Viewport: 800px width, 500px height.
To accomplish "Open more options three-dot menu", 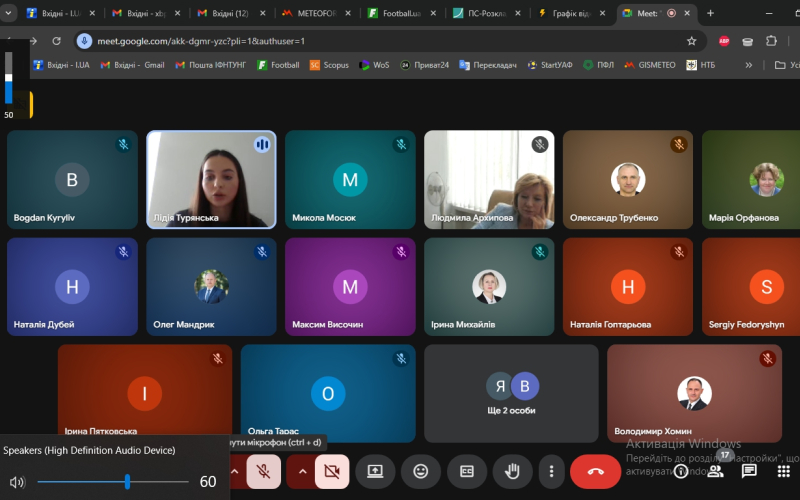I will (x=550, y=471).
